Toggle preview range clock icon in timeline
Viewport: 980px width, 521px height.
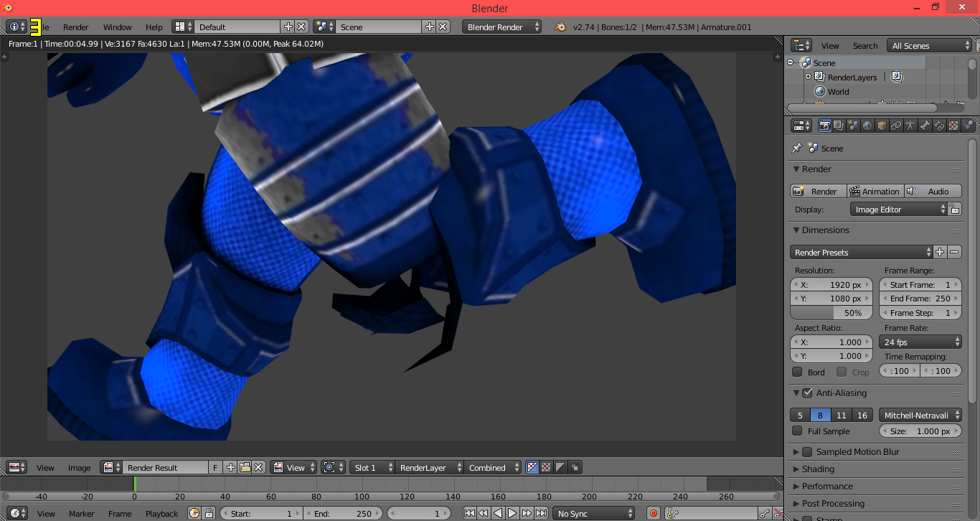[194, 513]
